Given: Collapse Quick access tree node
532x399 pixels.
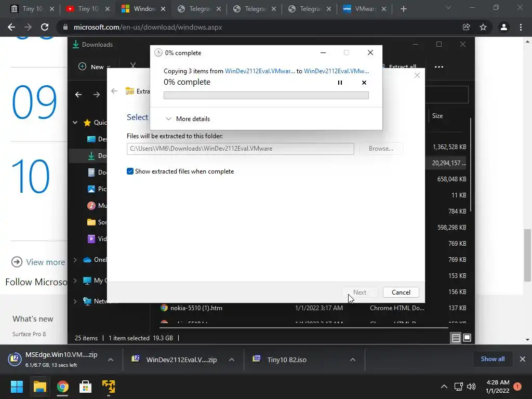Looking at the screenshot, I should click(75, 123).
